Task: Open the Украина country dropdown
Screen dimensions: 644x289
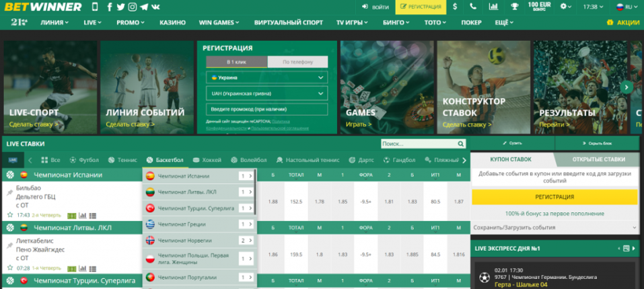Action: 267,77
